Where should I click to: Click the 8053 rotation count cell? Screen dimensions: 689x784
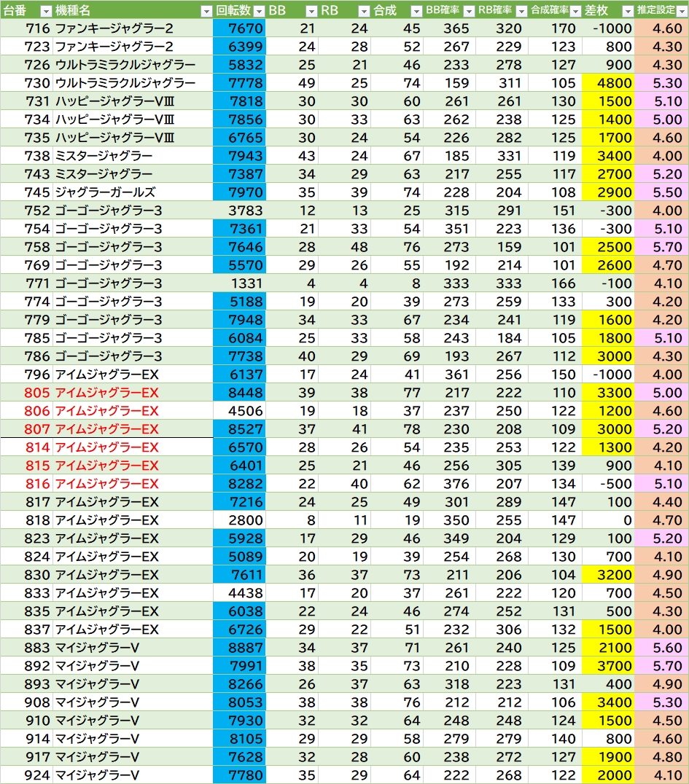pos(239,702)
